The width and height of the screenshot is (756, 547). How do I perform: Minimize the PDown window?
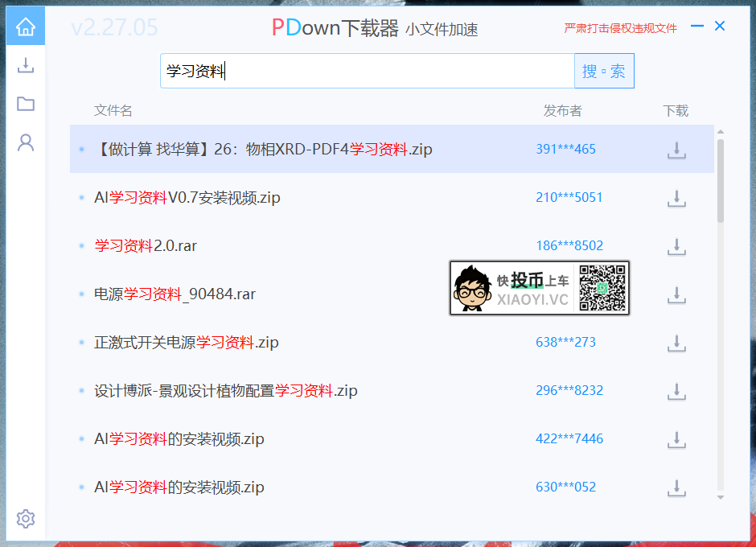click(x=696, y=26)
